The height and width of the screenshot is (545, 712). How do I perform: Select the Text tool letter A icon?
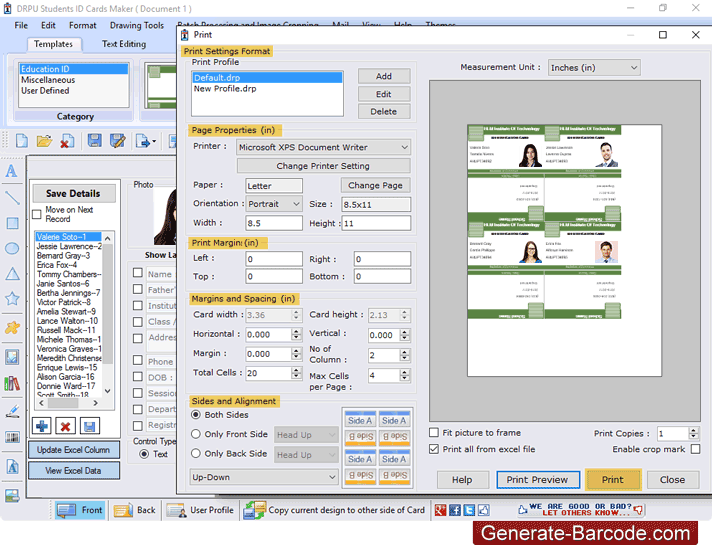(x=12, y=171)
